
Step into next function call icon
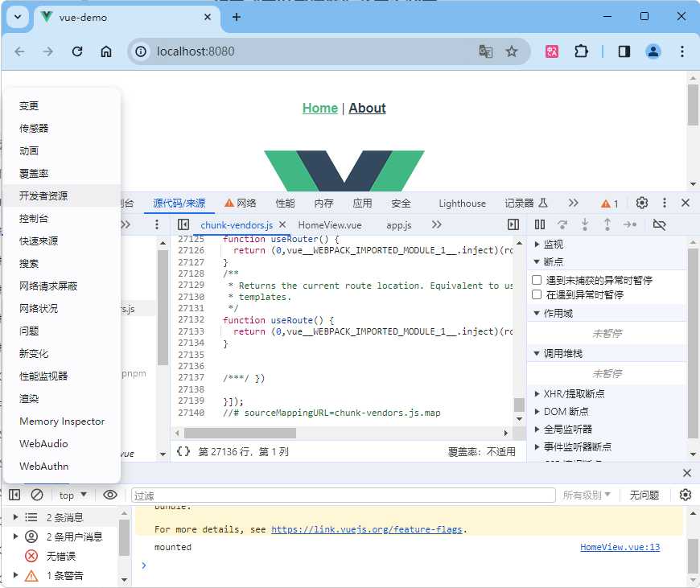(x=585, y=224)
